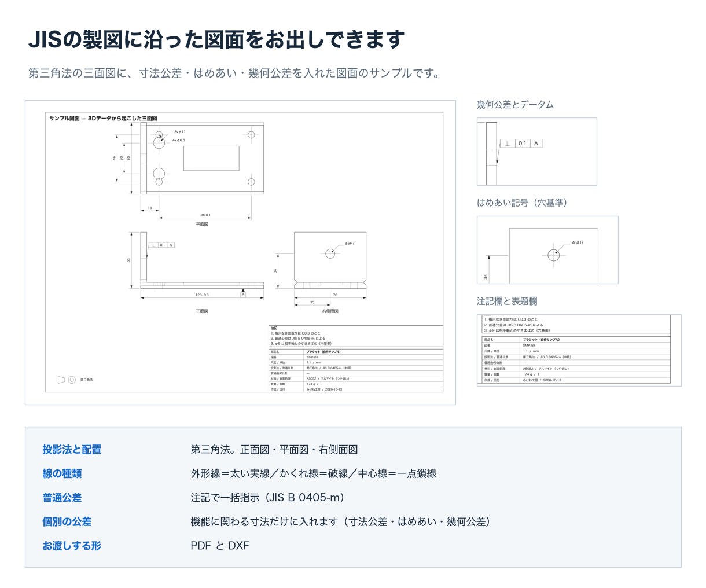Click the text PDF と DXF
Image resolution: width=706 pixels, height=588 pixels.
pos(220,546)
